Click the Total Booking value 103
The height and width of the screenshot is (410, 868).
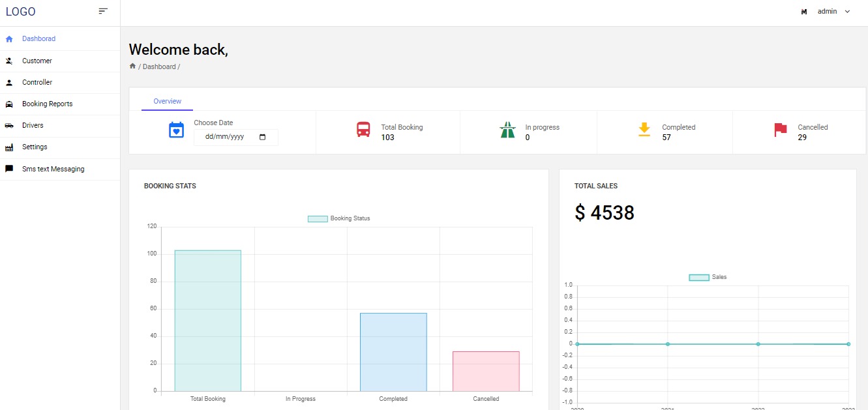(388, 138)
